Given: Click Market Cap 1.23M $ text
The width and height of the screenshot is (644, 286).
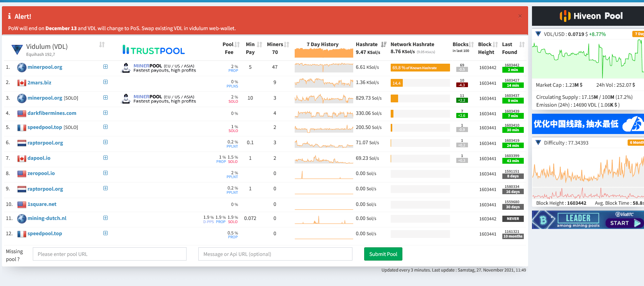Looking at the screenshot, I should 559,85.
